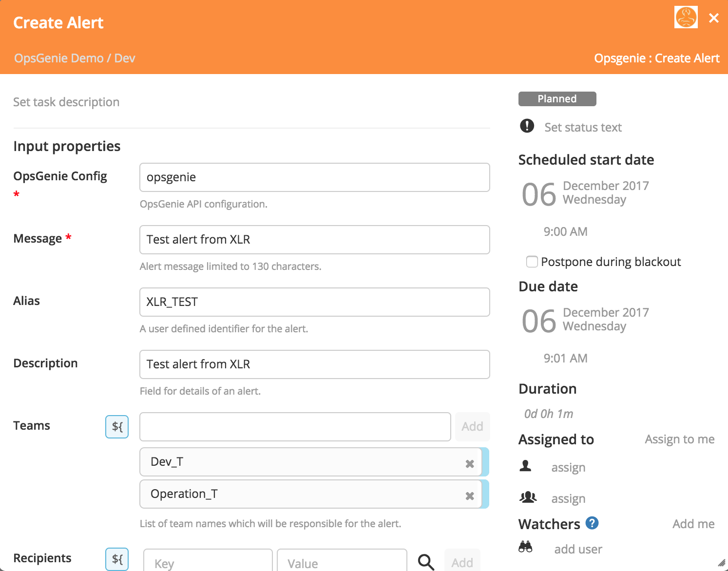Click the Opsgenie : Create Alert task type label
This screenshot has height=571, width=728.
[657, 58]
